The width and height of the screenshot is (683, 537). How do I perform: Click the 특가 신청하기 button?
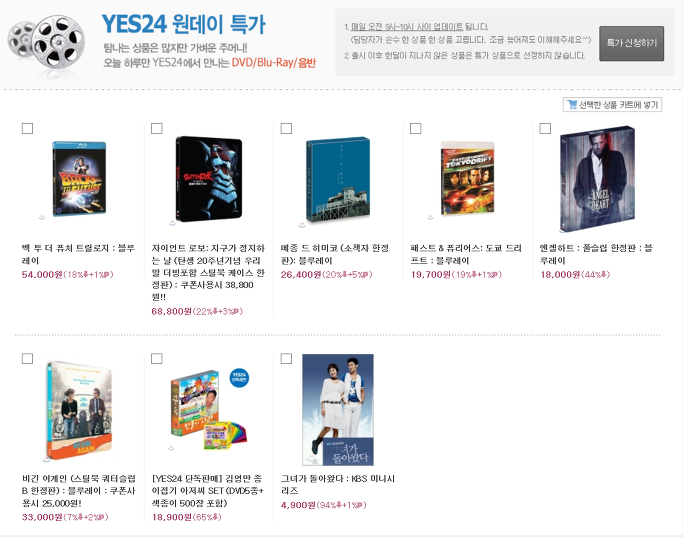pyautogui.click(x=632, y=43)
